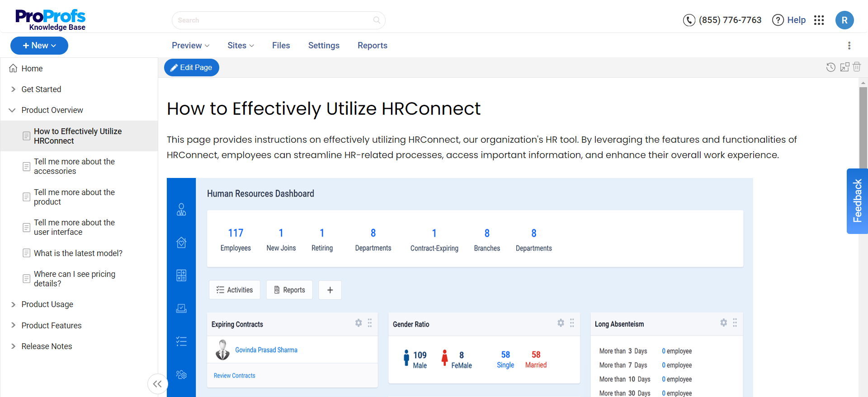Collapse the Product Overview folder
Viewport: 868px width, 397px height.
click(x=12, y=110)
